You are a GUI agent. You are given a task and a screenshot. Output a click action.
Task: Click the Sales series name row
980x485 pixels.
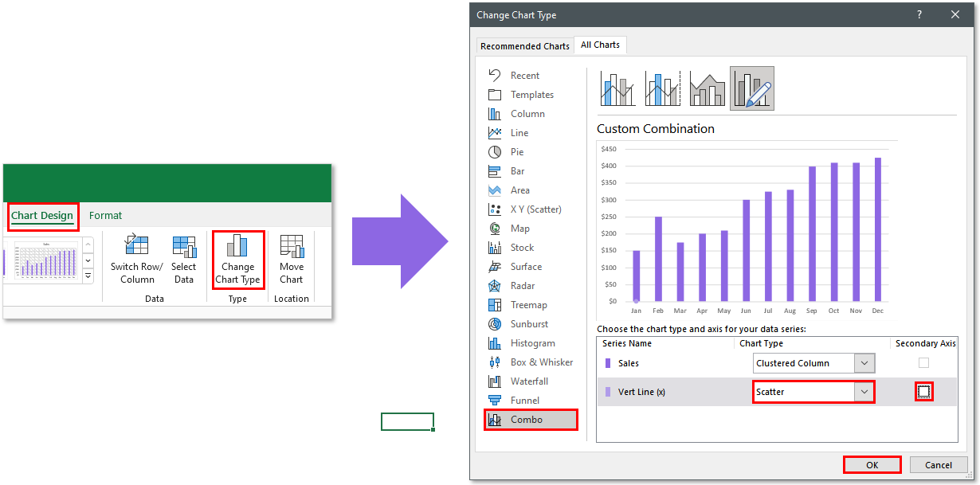(629, 363)
